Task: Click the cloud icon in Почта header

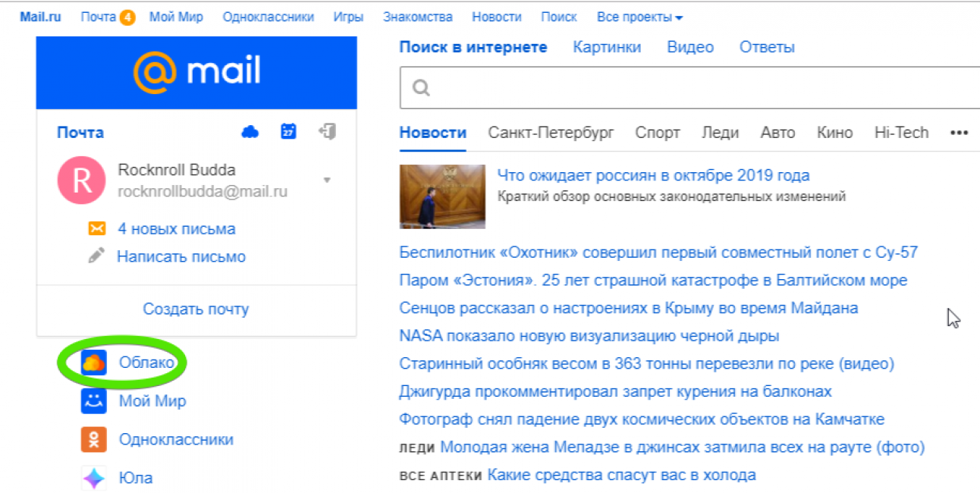Action: [x=250, y=132]
